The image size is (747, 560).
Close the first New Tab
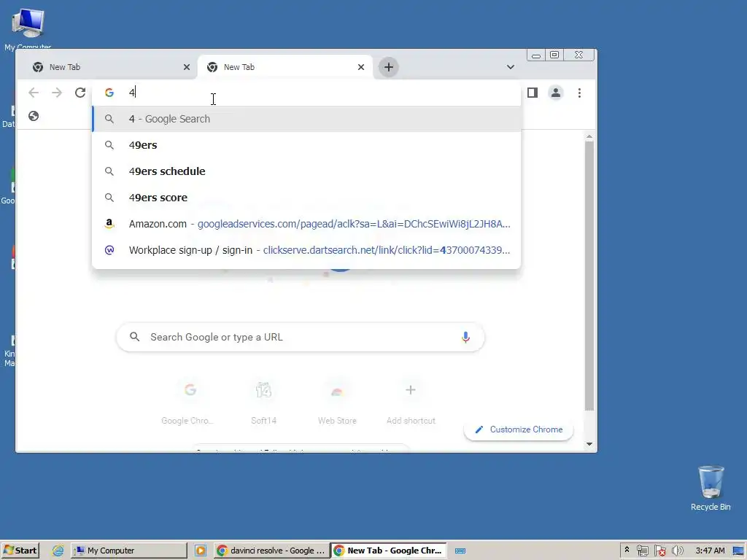pos(187,67)
